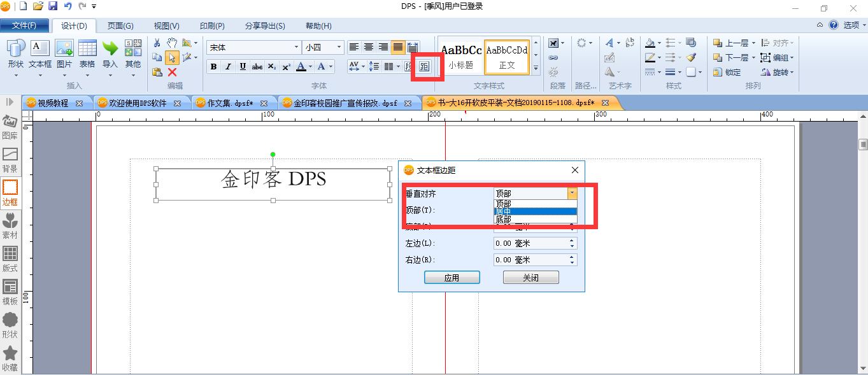Switch to the 页面(G) ribbon tab
The image size is (868, 375).
(x=120, y=26)
